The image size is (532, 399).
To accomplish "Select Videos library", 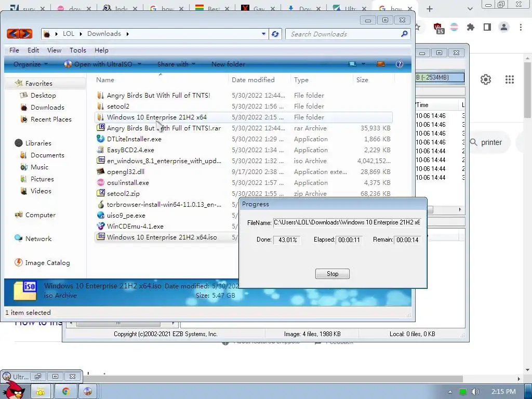I will click(41, 191).
